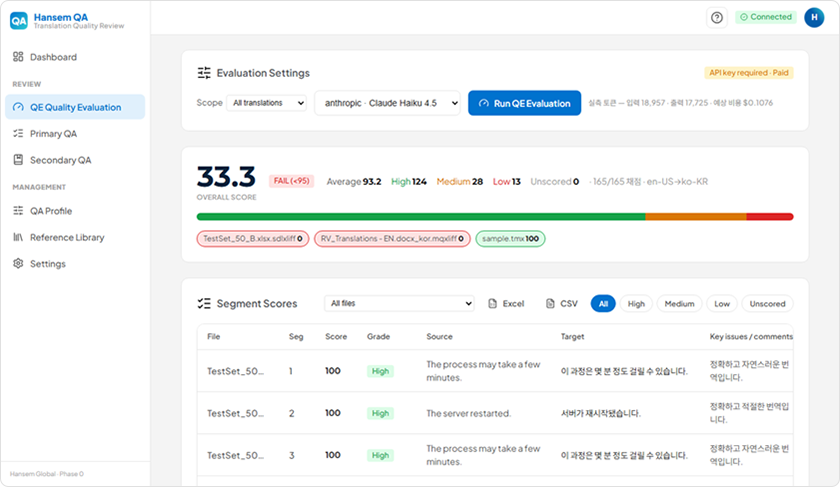This screenshot has height=487, width=840.
Task: Go to QE Quality Evaluation
Action: (x=75, y=107)
